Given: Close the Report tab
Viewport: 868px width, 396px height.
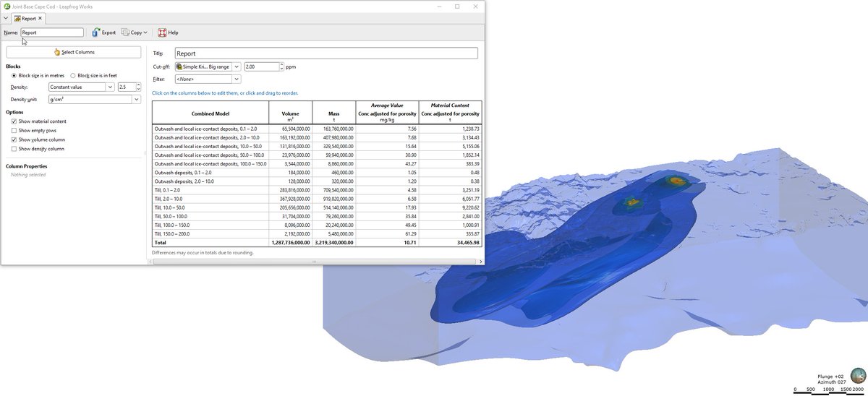Looking at the screenshot, I should 40,18.
